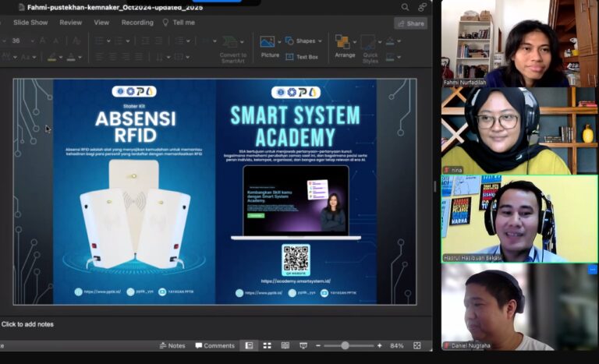Open the Review tab
599x364 pixels.
[71, 23]
